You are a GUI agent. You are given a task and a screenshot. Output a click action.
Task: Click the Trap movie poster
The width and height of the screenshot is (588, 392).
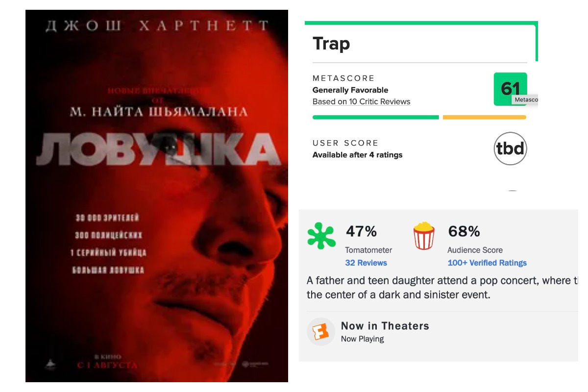[156, 195]
